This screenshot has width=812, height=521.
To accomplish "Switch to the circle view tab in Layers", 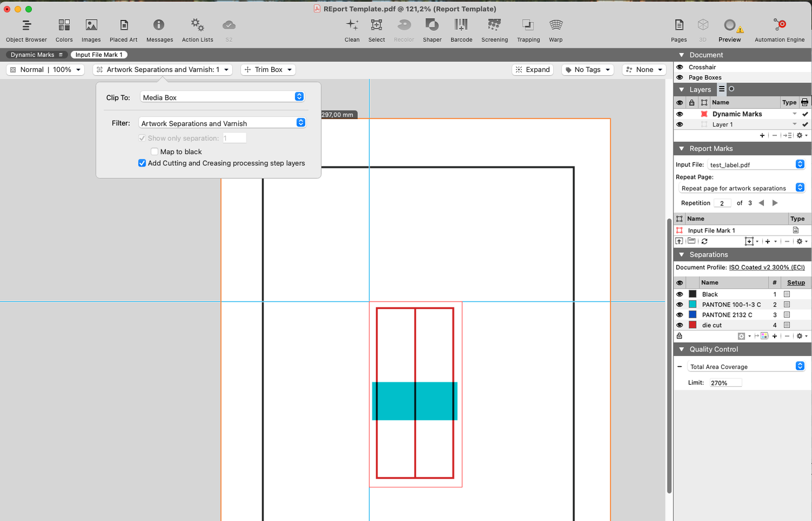I will pyautogui.click(x=731, y=89).
